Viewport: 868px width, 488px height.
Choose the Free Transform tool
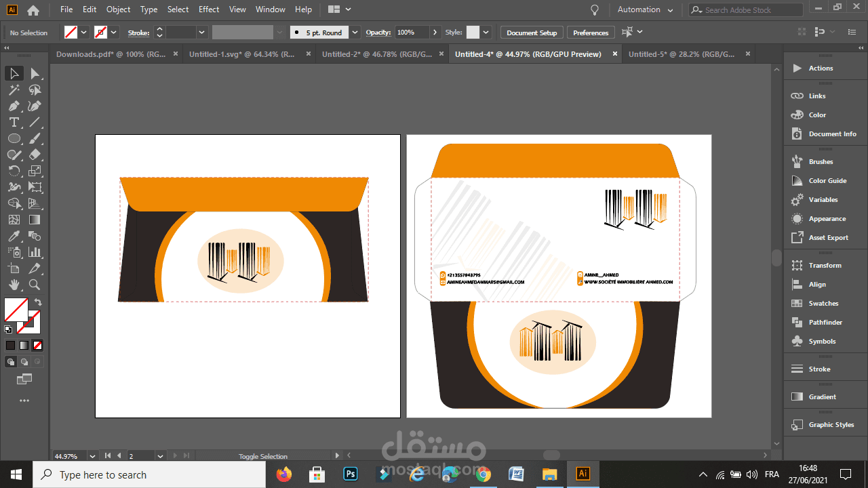(35, 187)
